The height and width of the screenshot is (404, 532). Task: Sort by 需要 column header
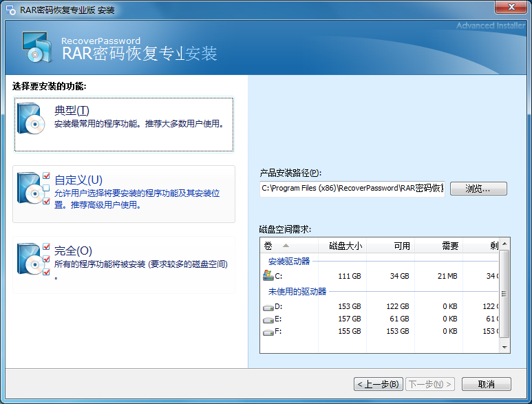(x=438, y=246)
